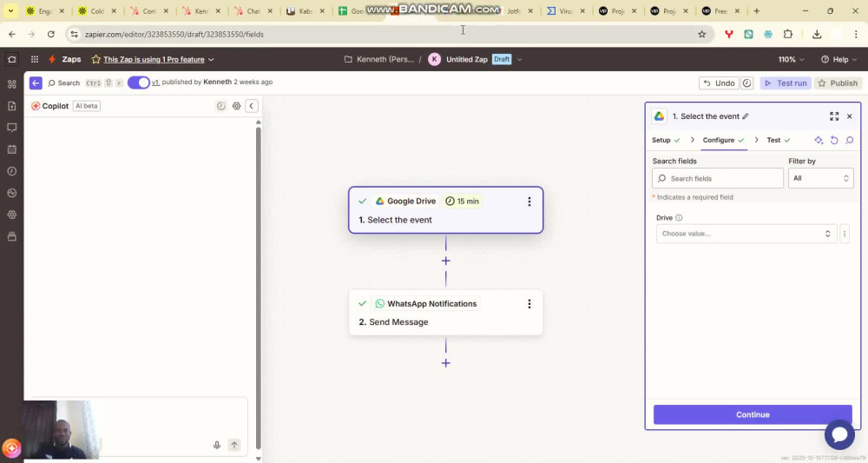Click 'This Zap is using 1 Pro feature'

[154, 59]
